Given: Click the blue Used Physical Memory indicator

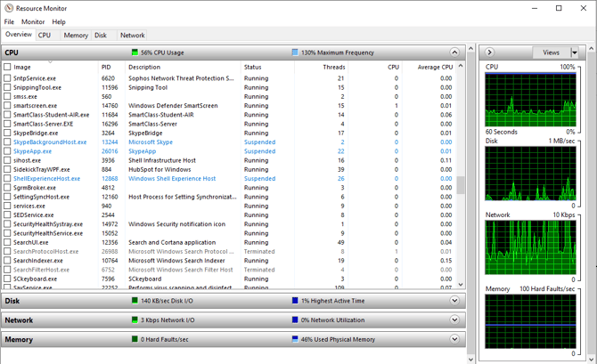Looking at the screenshot, I should 295,339.
